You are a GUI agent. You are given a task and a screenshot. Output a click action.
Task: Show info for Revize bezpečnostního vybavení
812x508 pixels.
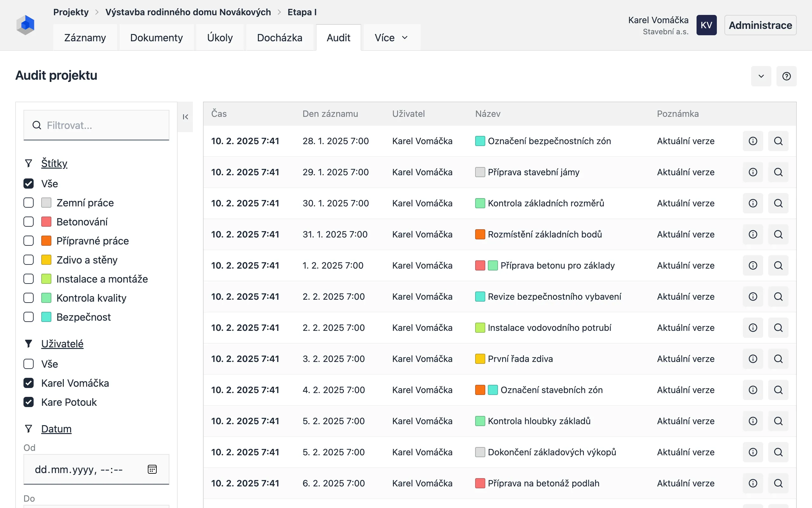(x=753, y=297)
